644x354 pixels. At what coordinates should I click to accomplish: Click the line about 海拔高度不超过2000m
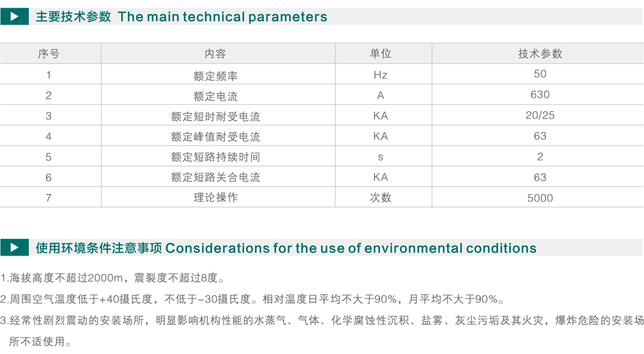tap(113, 278)
